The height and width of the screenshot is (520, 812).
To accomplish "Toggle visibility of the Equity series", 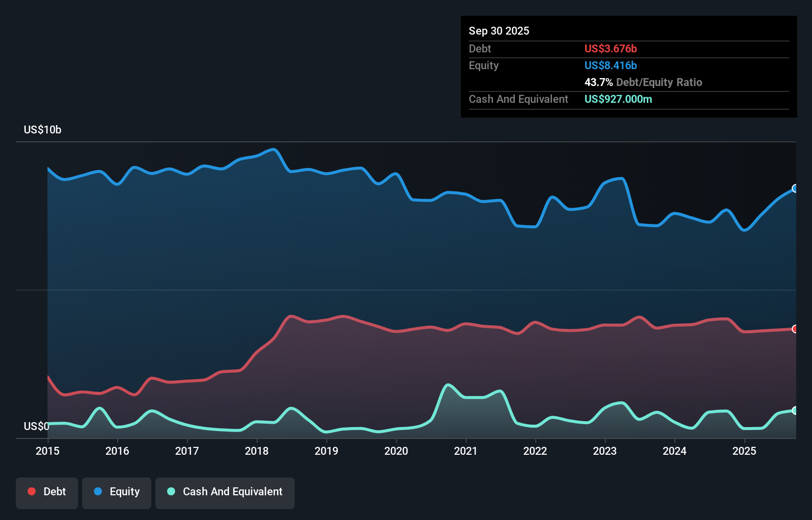I will (116, 492).
